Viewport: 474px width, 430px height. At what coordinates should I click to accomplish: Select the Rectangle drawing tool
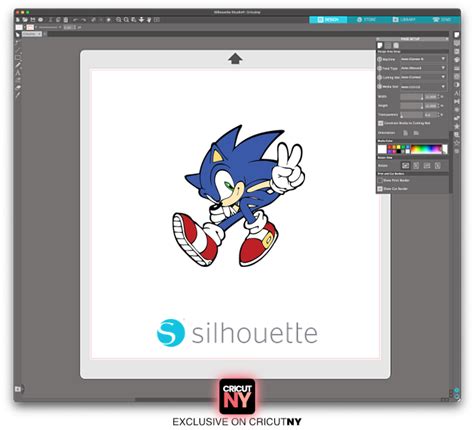18,58
